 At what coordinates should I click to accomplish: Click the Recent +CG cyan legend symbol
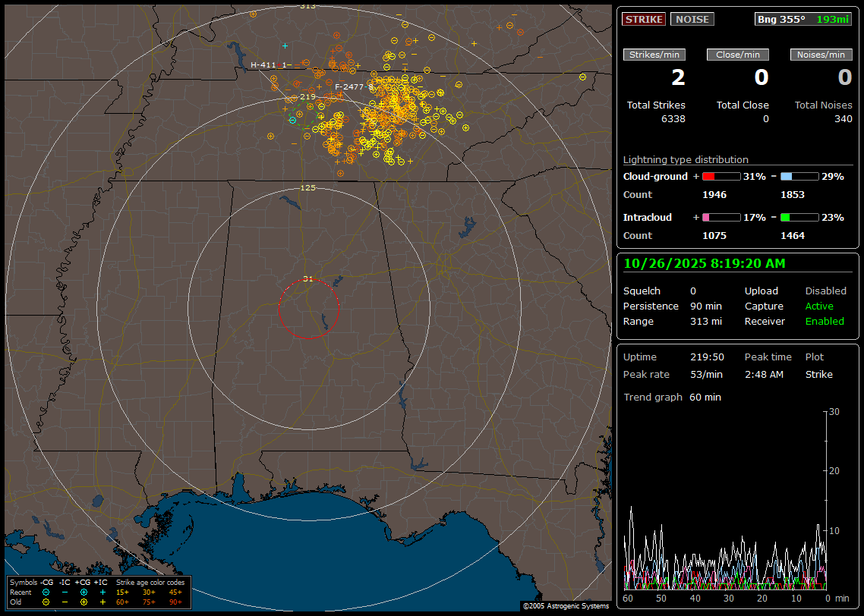84,592
